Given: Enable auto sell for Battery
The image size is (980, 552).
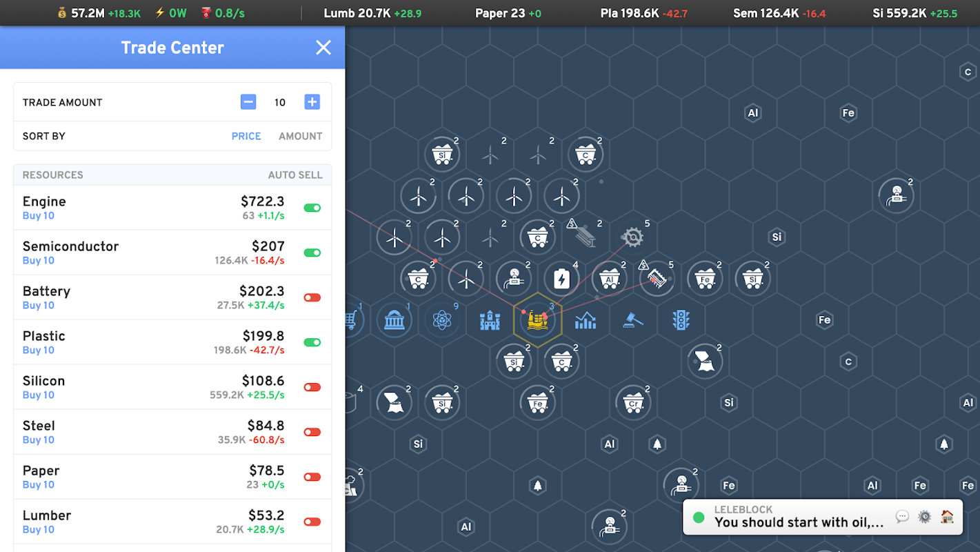Looking at the screenshot, I should pos(312,297).
